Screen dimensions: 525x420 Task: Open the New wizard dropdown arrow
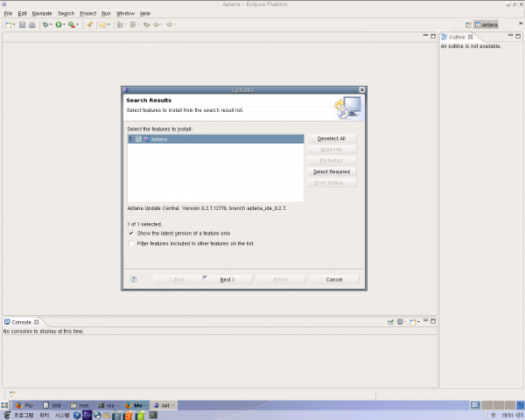[14, 24]
